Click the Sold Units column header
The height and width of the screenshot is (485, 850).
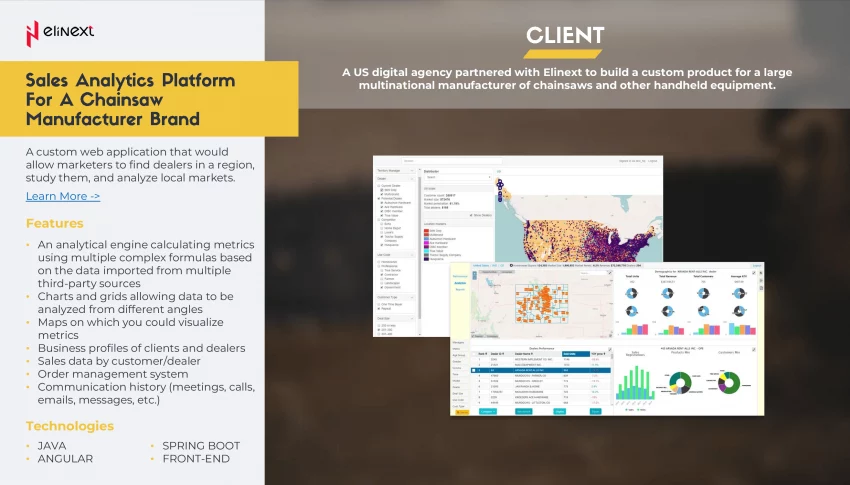tap(576, 354)
